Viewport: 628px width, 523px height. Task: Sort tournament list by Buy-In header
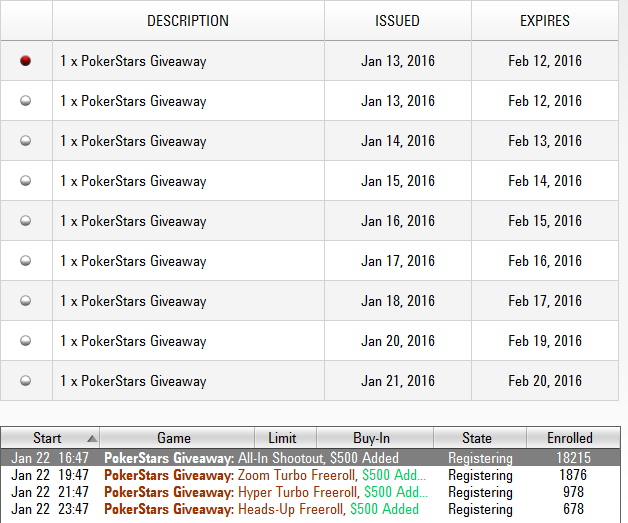(x=371, y=438)
